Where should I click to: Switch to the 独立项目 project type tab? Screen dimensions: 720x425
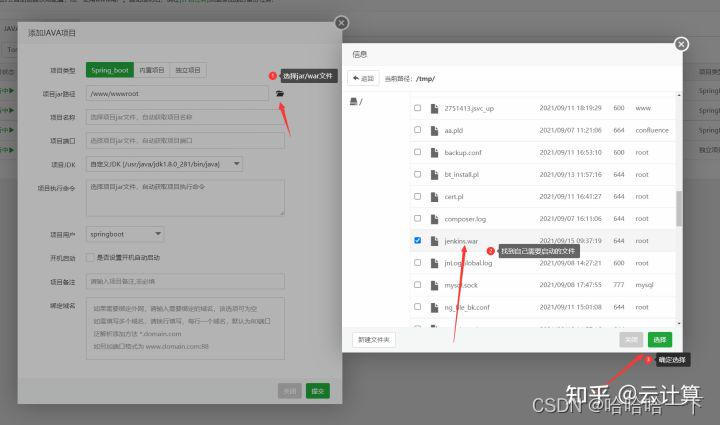[x=188, y=70]
